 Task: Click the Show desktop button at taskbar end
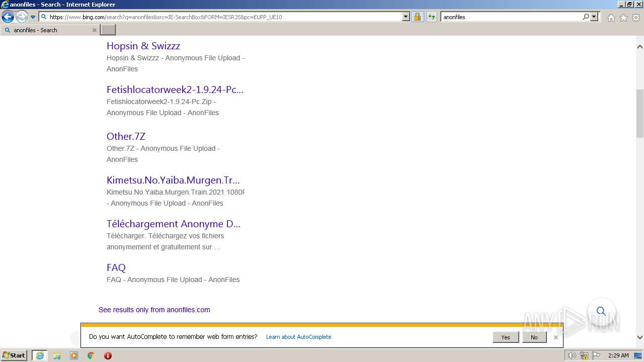[638, 355]
